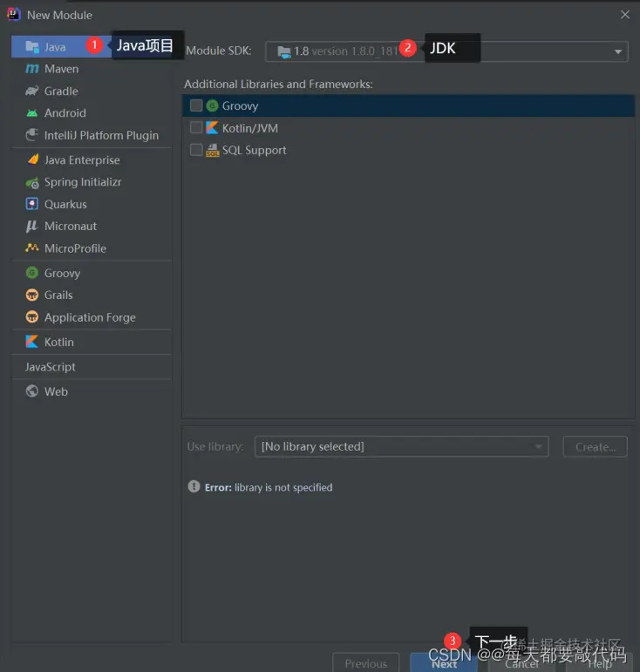Click the 'Kotlin' label in sidebar
Viewport: 640px width, 672px height.
click(59, 342)
